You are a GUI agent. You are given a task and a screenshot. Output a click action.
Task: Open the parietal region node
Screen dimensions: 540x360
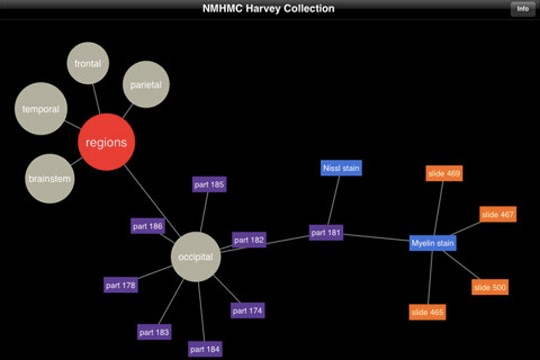[146, 84]
